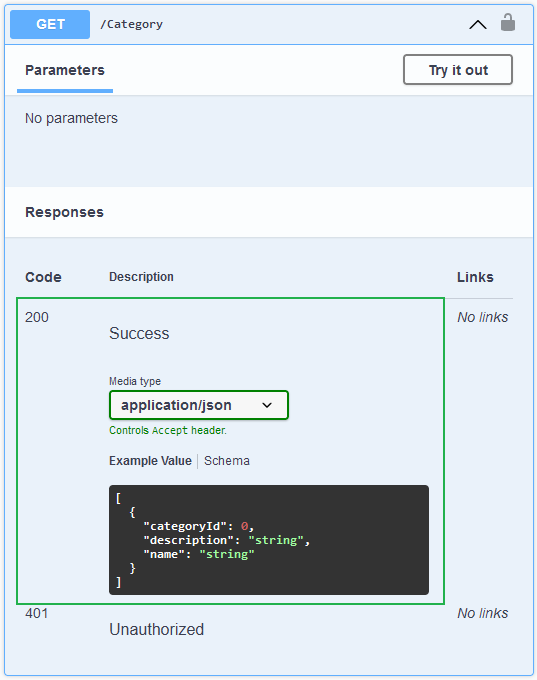Click the categoryId line in the example
Image resolution: width=537 pixels, height=680 pixels.
click(x=199, y=526)
